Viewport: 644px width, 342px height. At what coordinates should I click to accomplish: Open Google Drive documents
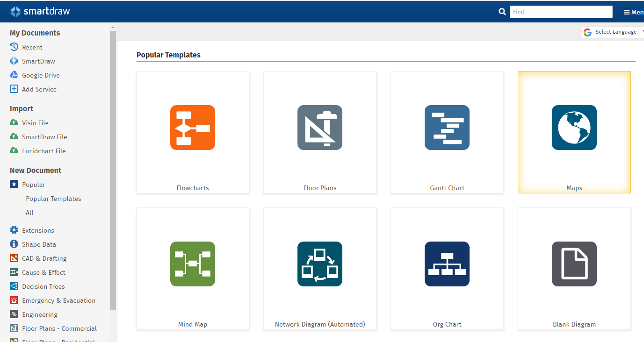point(41,75)
